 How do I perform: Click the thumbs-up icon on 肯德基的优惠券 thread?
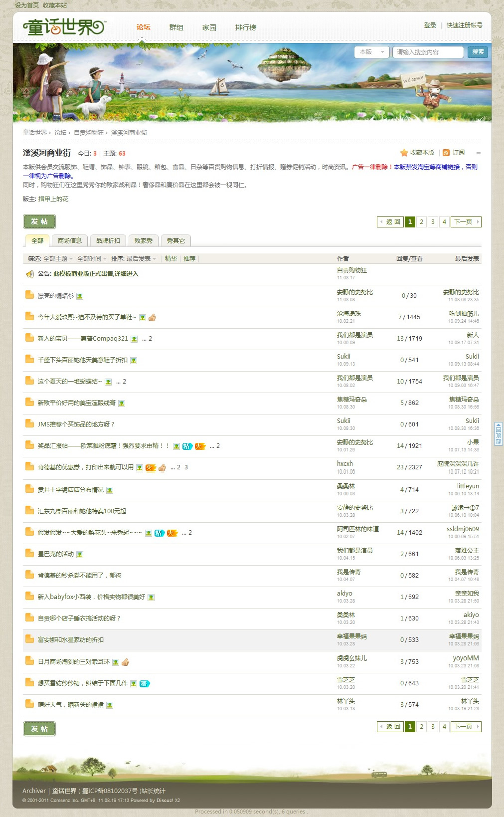[162, 468]
